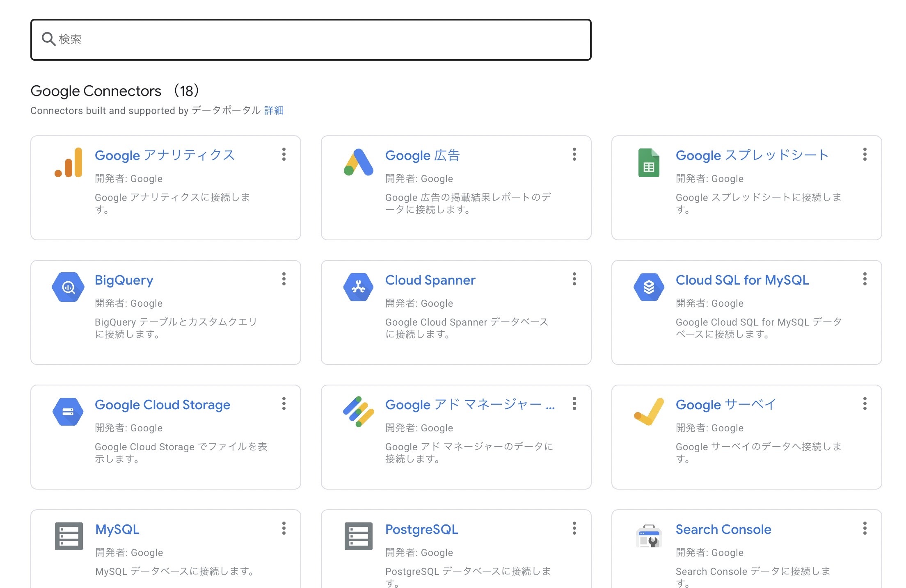Open more options for Google 広告
Screen dimensions: 906x588
pyautogui.click(x=574, y=155)
